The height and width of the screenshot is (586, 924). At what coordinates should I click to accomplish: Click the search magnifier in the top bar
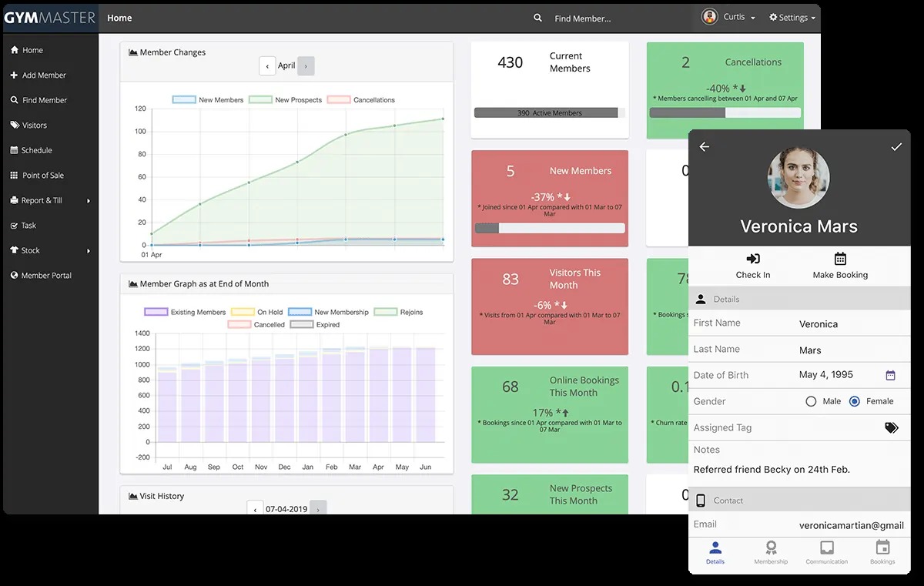(x=537, y=17)
